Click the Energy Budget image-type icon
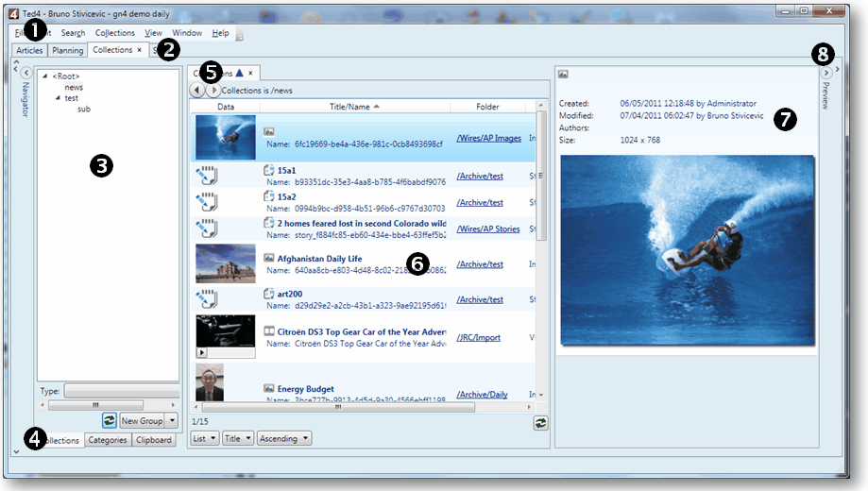Screen dimensions: 868x491 click(269, 388)
